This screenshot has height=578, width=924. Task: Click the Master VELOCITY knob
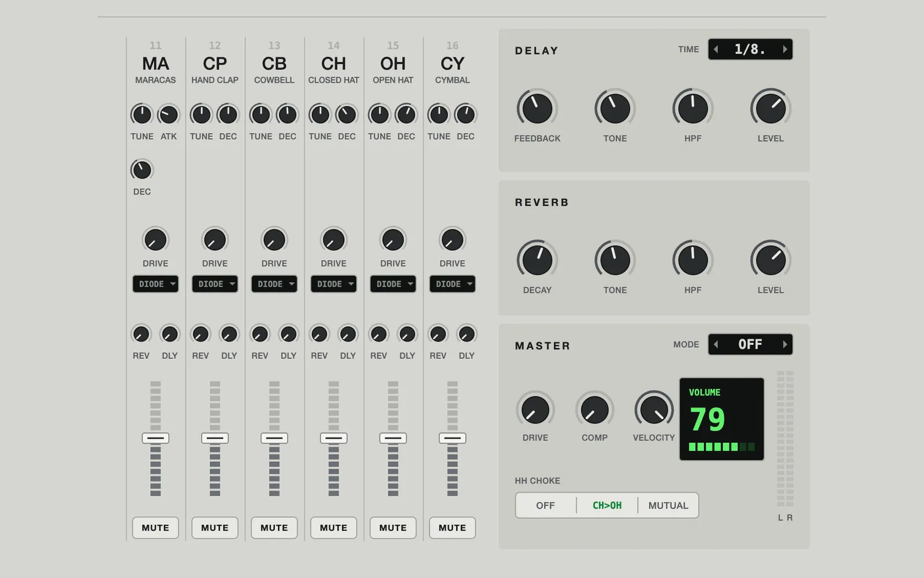point(654,410)
